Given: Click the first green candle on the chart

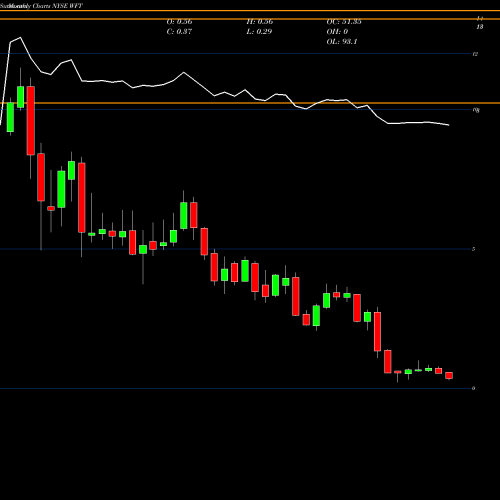Looking at the screenshot, I should coord(10,117).
